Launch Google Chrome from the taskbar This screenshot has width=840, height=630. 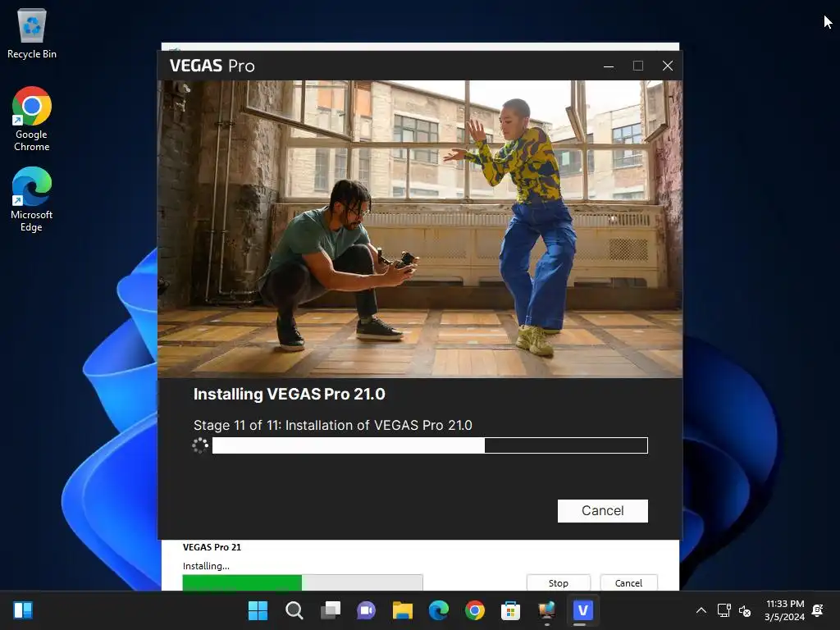pyautogui.click(x=475, y=610)
